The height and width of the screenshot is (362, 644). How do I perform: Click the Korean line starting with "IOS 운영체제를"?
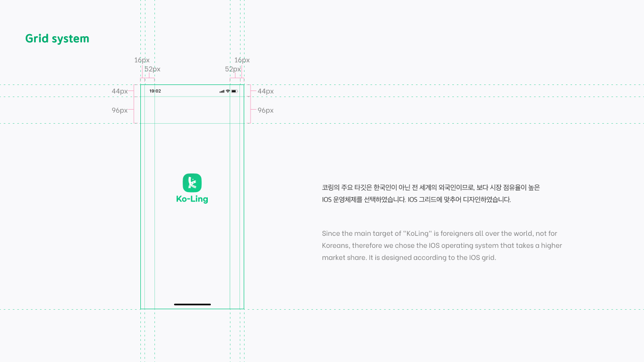click(x=417, y=200)
